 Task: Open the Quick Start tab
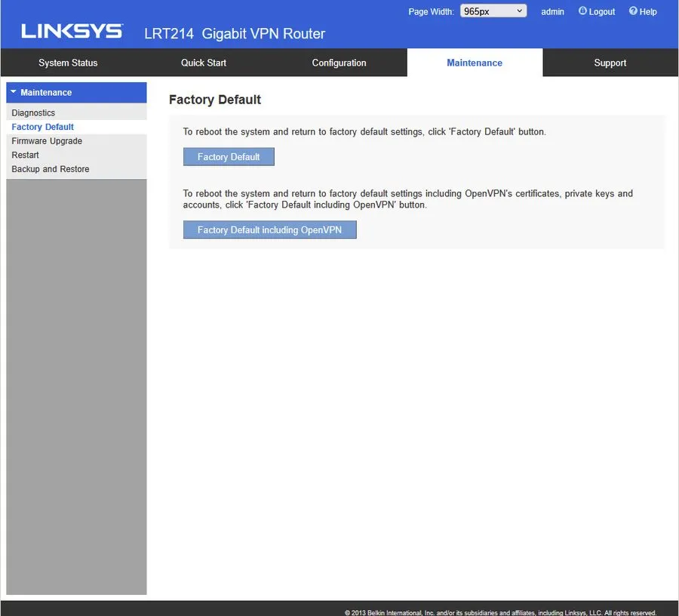tap(204, 63)
